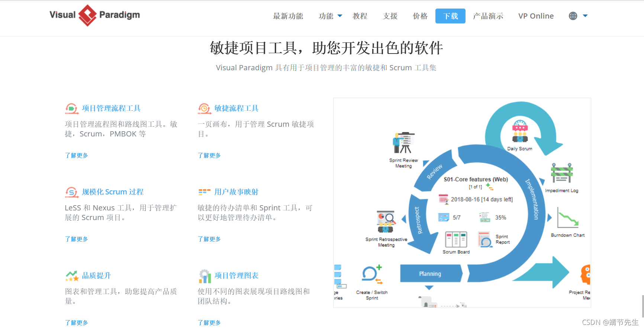Click the Project Review head icon
The width and height of the screenshot is (644, 329).
pos(585,275)
